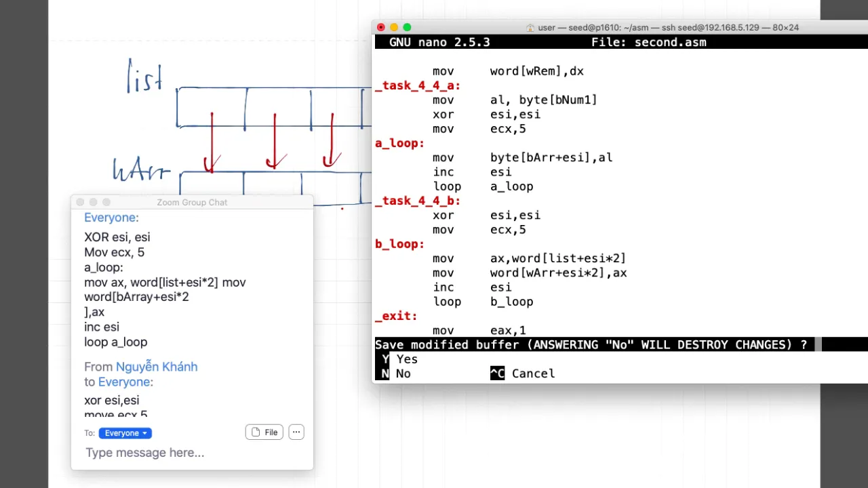Image resolution: width=868 pixels, height=488 pixels.
Task: Click the chat line 'Mov ecx, 5'
Action: click(x=114, y=252)
